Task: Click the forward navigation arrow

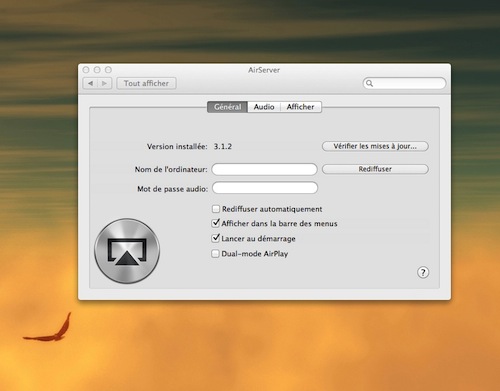Action: pos(105,83)
